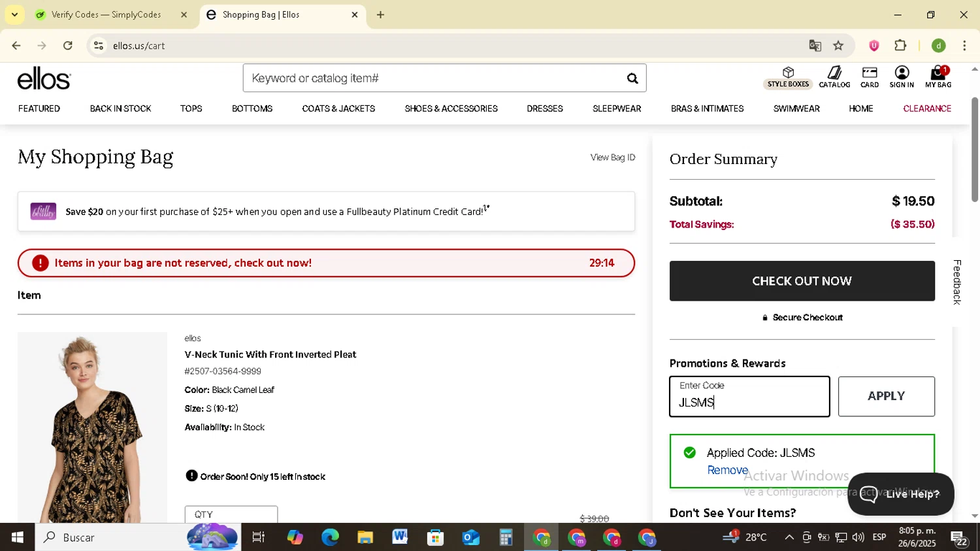Click the taskbar Buscar search box
Viewport: 980px width, 551px height.
tap(137, 537)
